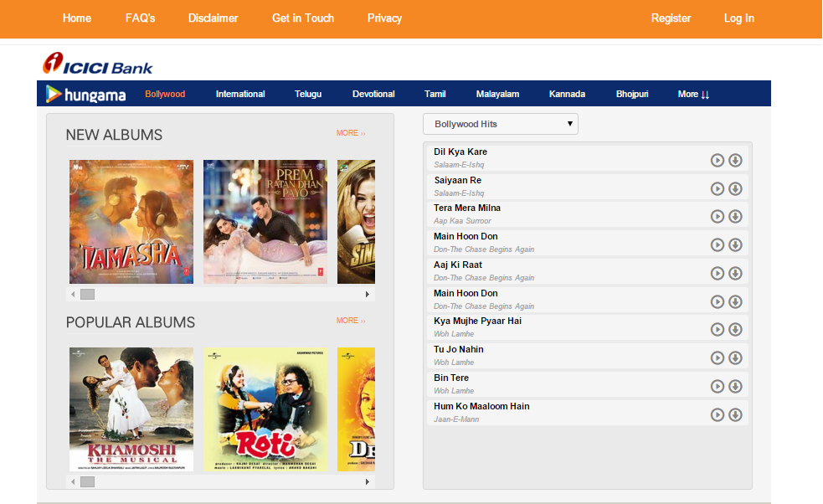Click Popular Albums scrollbar right arrow
Viewport: 823px width, 504px height.
[368, 481]
